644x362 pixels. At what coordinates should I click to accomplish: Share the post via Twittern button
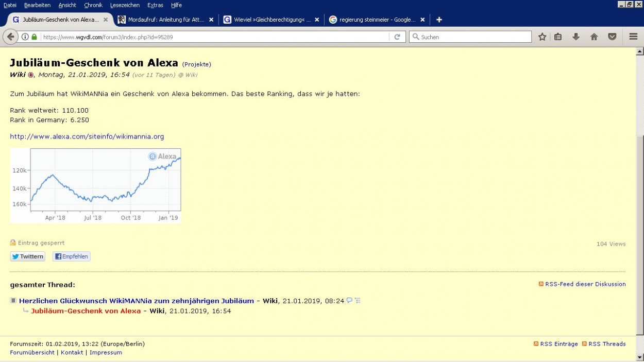(28, 256)
